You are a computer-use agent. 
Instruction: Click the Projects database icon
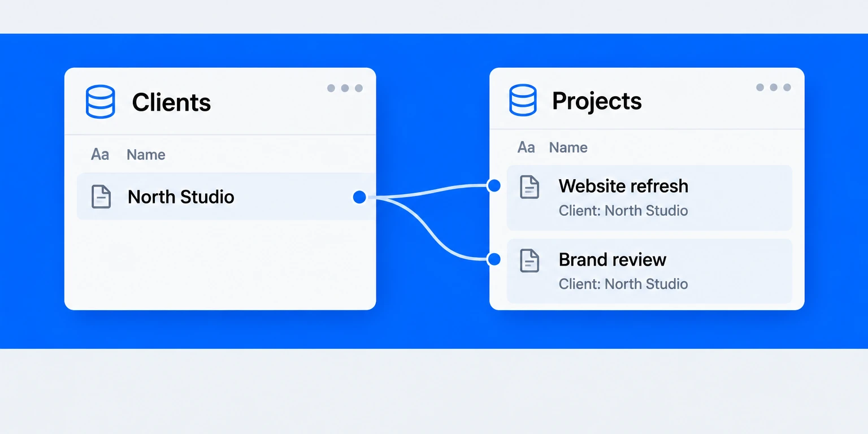click(523, 101)
